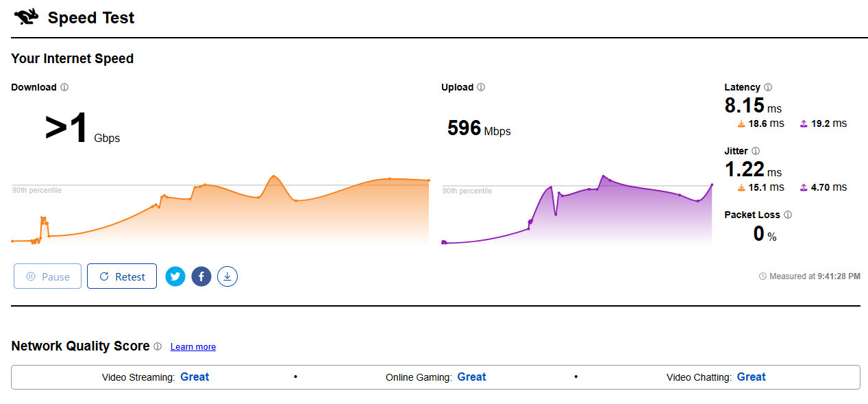Viewport: 868px width, 404px height.
Task: Click the Speed Test rabbit logo
Action: tap(26, 17)
